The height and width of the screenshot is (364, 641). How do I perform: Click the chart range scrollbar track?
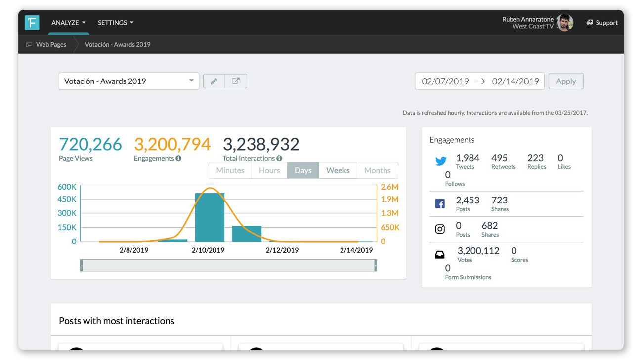[228, 266]
